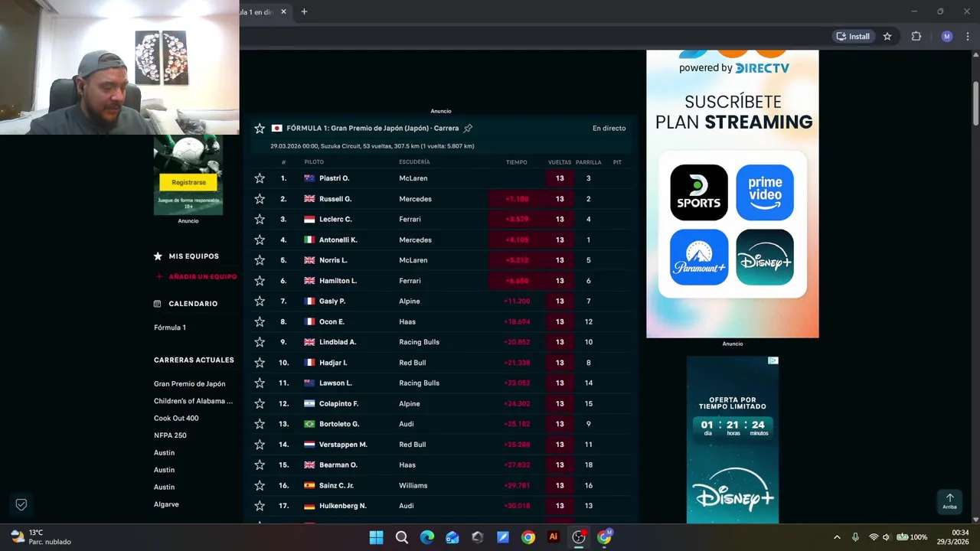Open Gran Premio de Japón sidebar link
Viewport: 980px width, 551px height.
pos(189,384)
